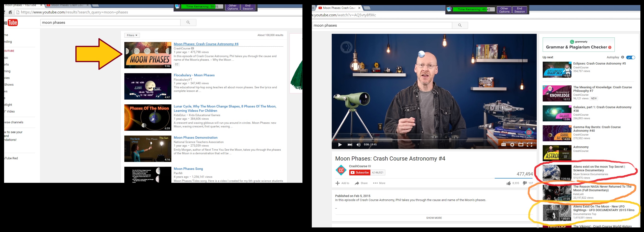Click the home icon in left browser
Viewport: 644px width, 232px height.
pos(10,12)
